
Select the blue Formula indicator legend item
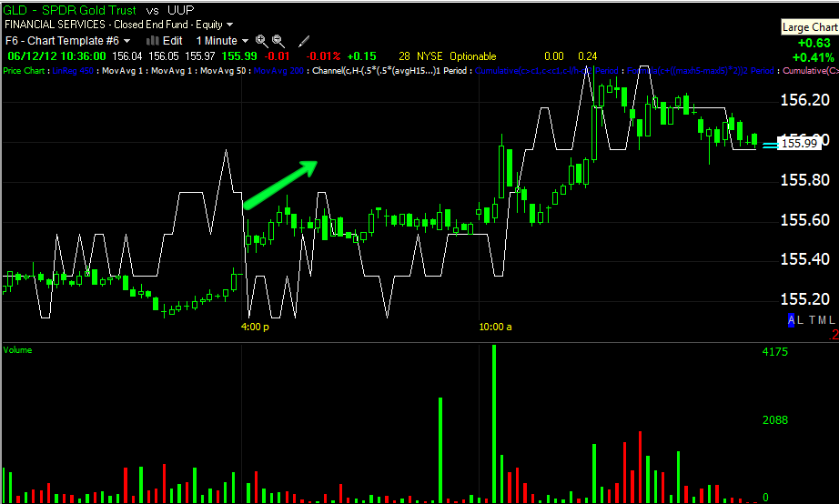point(701,71)
